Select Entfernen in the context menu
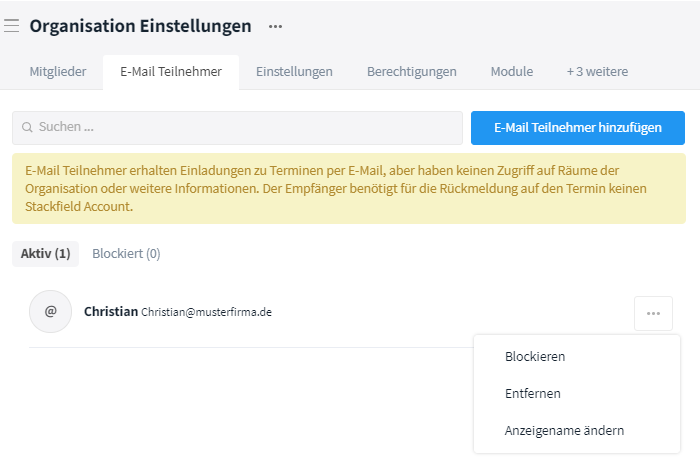This screenshot has width=700, height=473. 532,393
